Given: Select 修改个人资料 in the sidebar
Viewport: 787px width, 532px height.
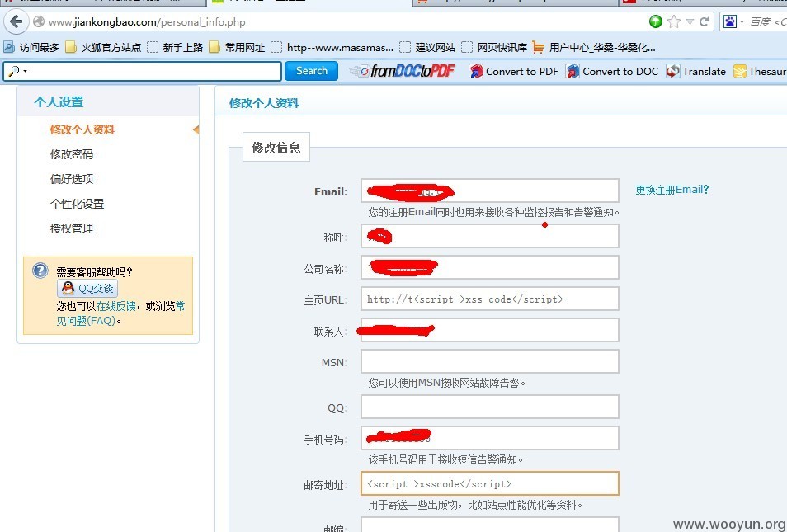Looking at the screenshot, I should tap(82, 129).
